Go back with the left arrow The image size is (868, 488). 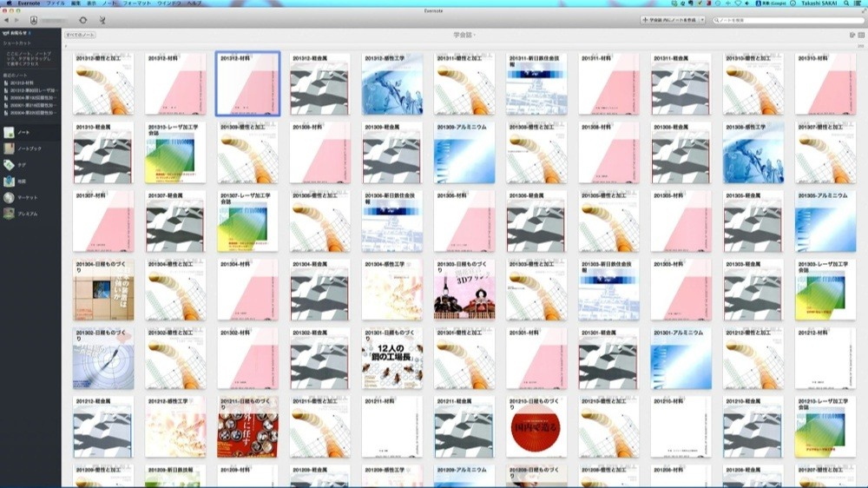[6, 20]
